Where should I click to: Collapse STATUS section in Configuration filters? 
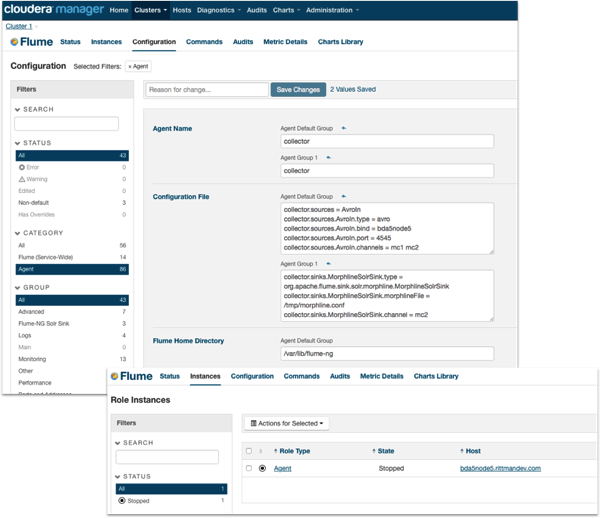click(18, 143)
